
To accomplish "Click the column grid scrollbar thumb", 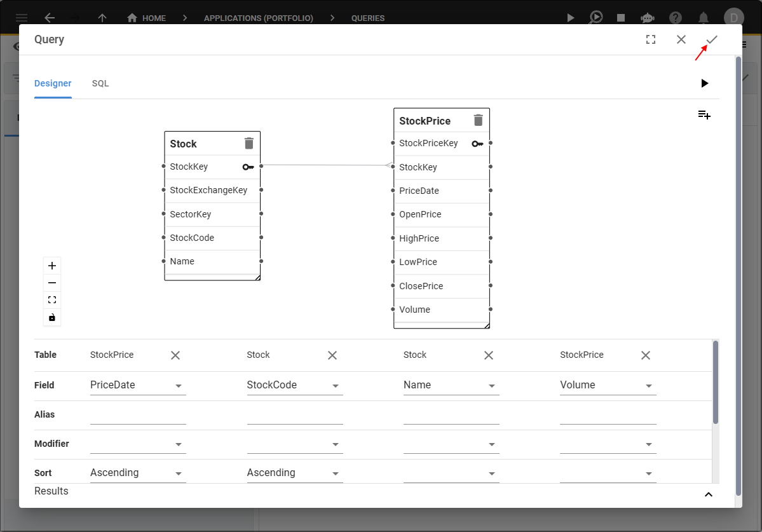I will [716, 383].
